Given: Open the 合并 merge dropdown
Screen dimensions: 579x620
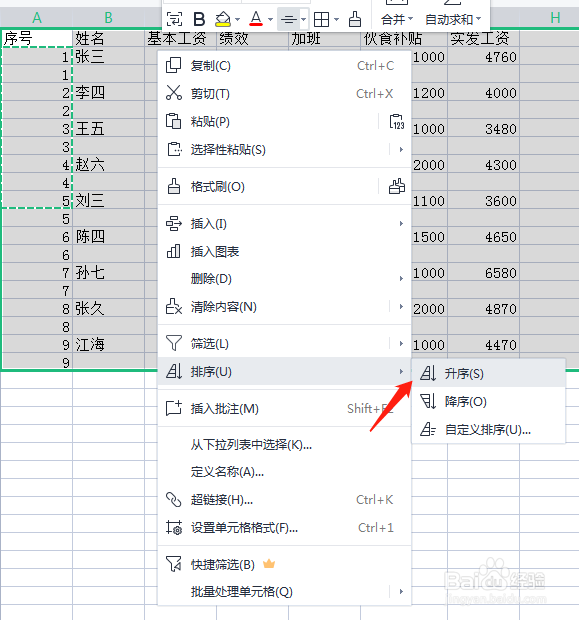Looking at the screenshot, I should pos(397,19).
